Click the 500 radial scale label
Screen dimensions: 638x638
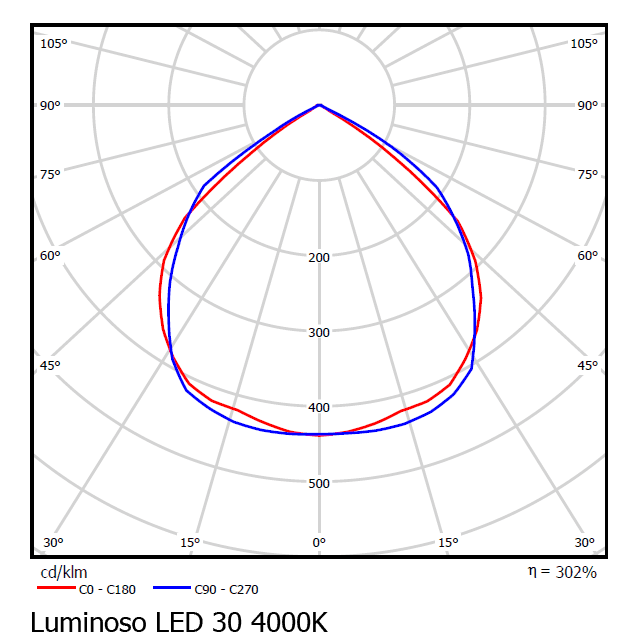[319, 484]
